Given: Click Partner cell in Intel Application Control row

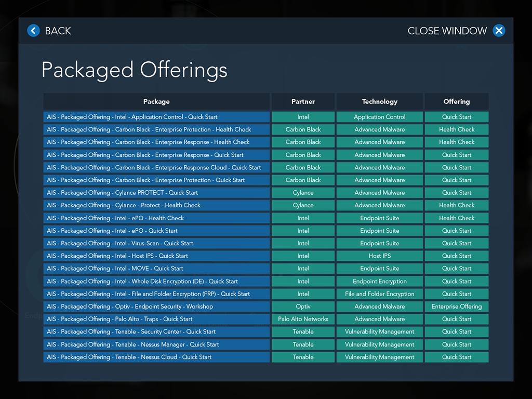Looking at the screenshot, I should tap(303, 117).
